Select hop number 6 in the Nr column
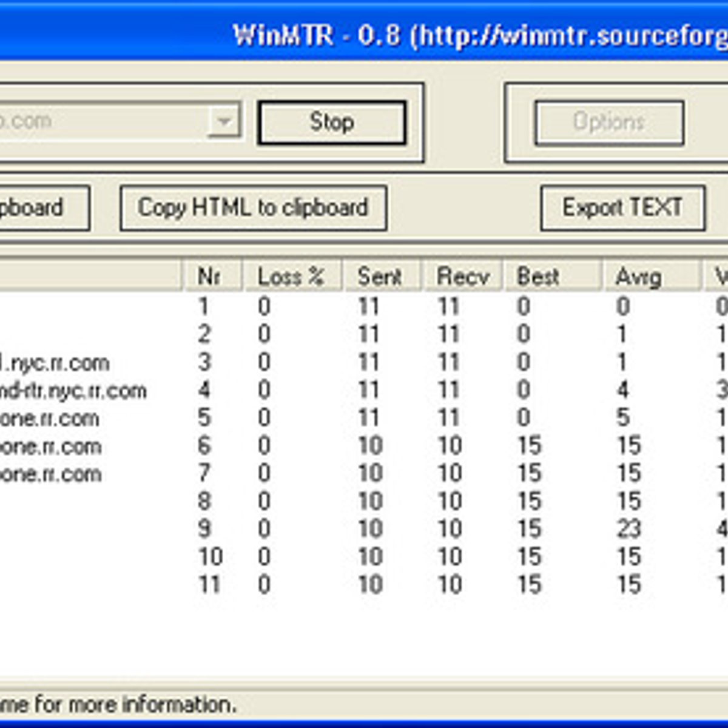This screenshot has width=728, height=728. (x=204, y=446)
